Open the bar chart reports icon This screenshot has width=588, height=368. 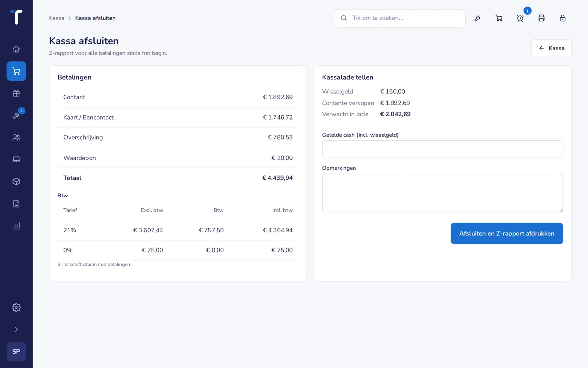(16, 226)
